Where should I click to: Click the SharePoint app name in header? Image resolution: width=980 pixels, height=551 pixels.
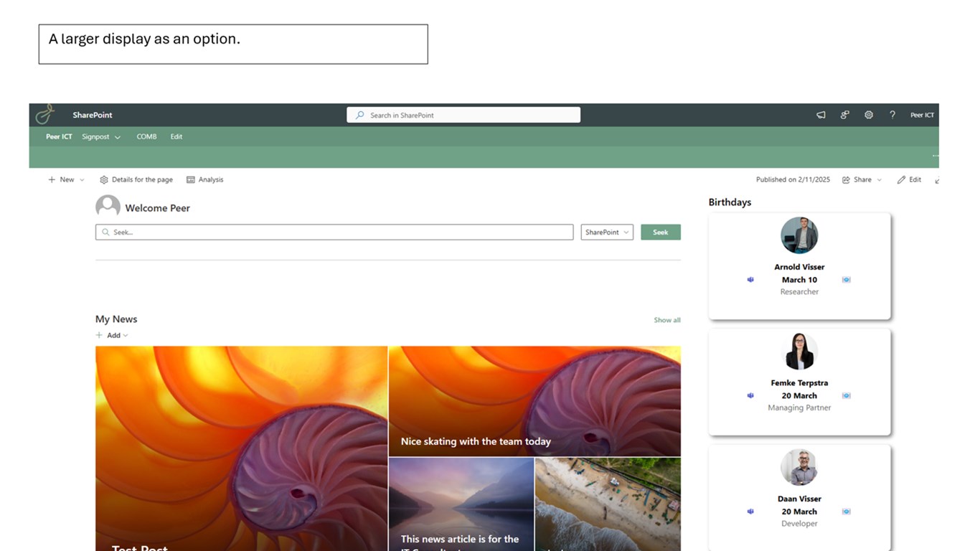click(x=93, y=115)
